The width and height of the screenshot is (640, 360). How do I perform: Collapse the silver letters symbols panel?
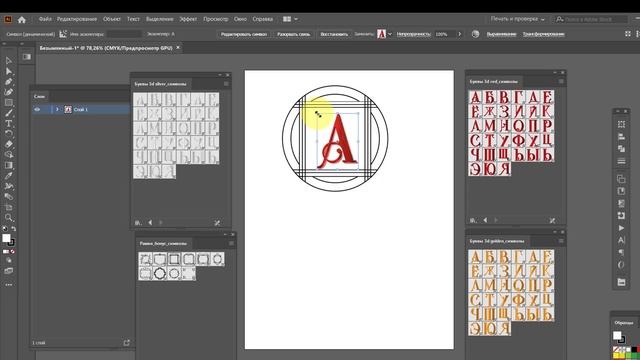coord(220,75)
